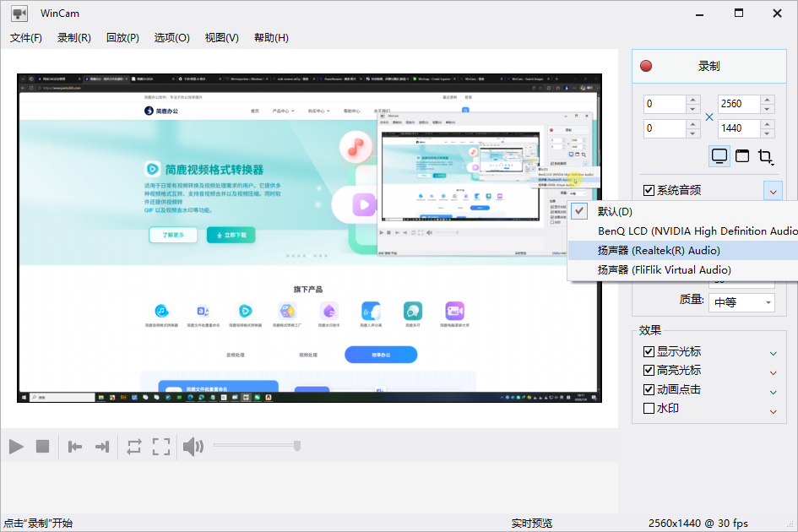The height and width of the screenshot is (532, 798).
Task: Choose BenQ LCD NVIDIA audio device
Action: [x=683, y=231]
